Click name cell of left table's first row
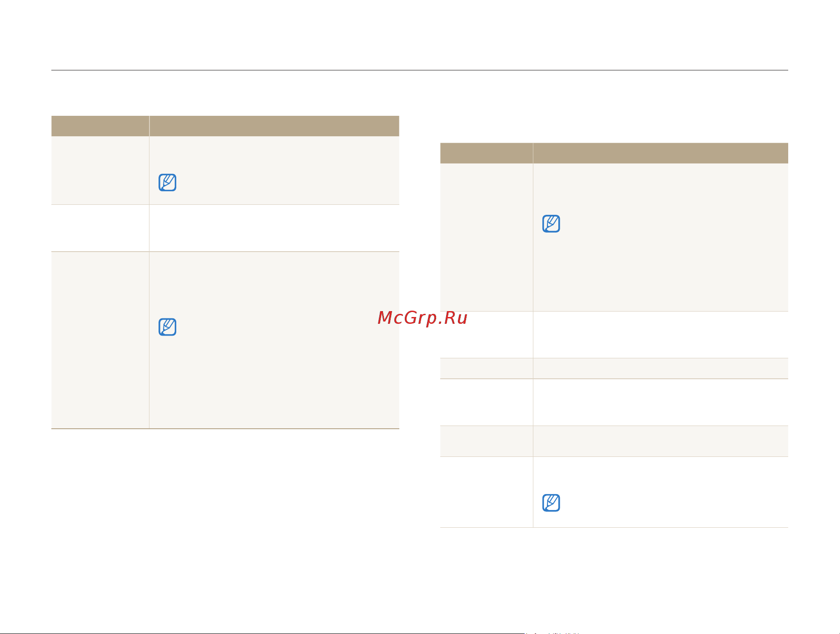This screenshot has height=634, width=840. point(100,170)
